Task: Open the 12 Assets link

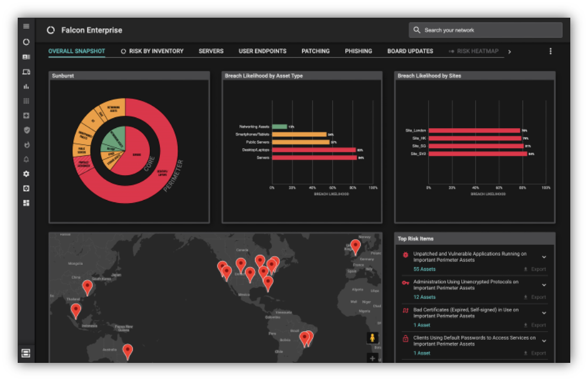Action: tap(424, 297)
